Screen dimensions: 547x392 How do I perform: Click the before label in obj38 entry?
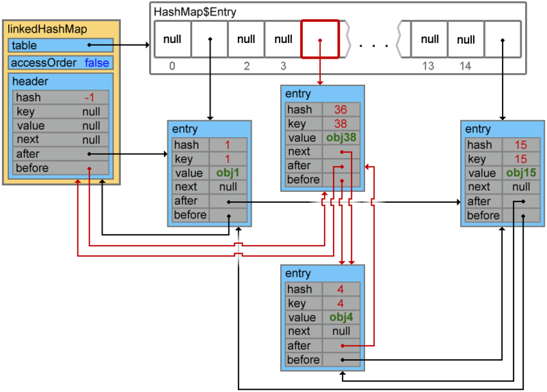(x=303, y=180)
